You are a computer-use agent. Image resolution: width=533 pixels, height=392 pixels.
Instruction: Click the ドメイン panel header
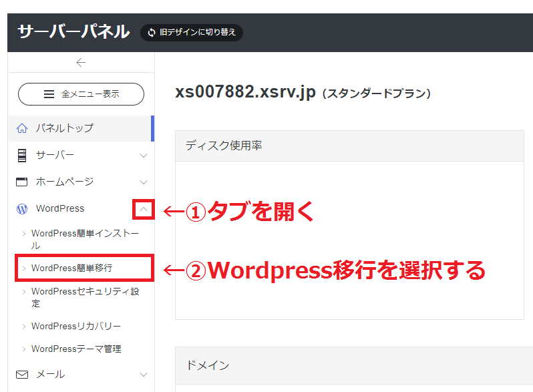pos(354,365)
